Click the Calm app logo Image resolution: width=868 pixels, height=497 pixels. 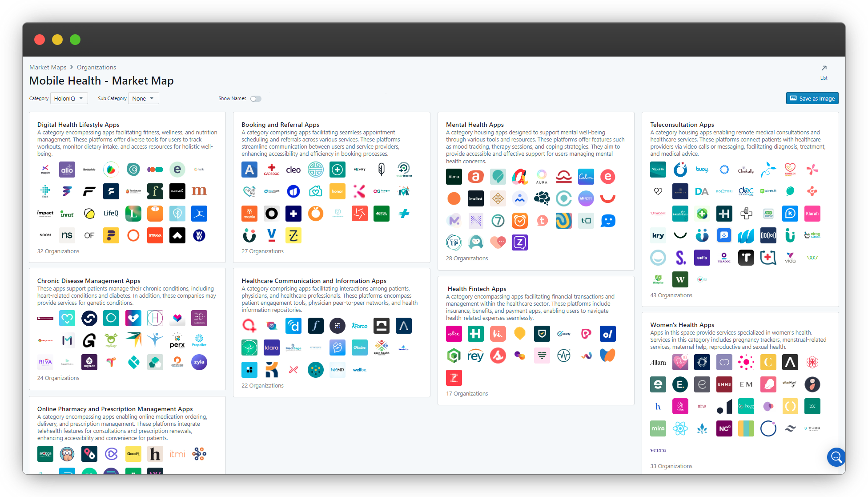click(x=586, y=177)
